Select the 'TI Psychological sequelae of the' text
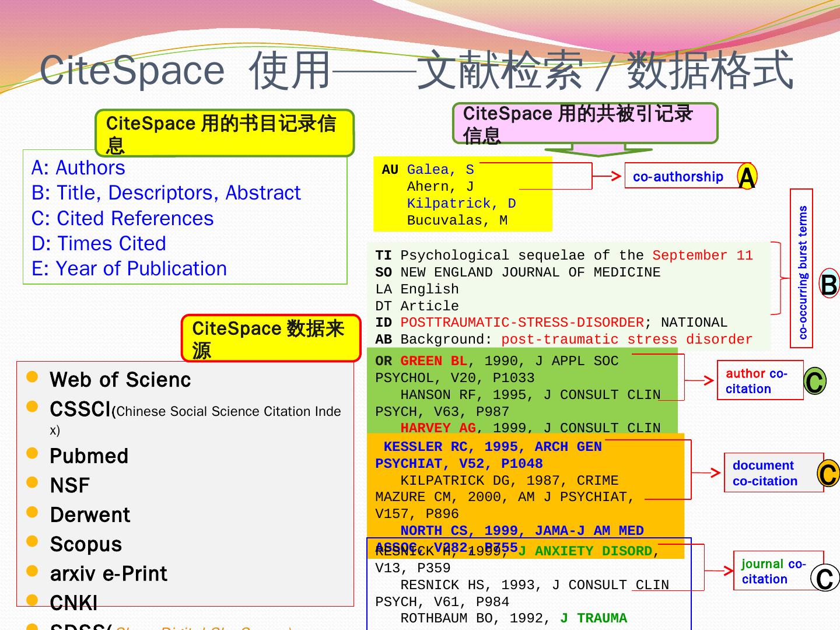Viewport: 840px width, 630px height. pyautogui.click(x=510, y=256)
